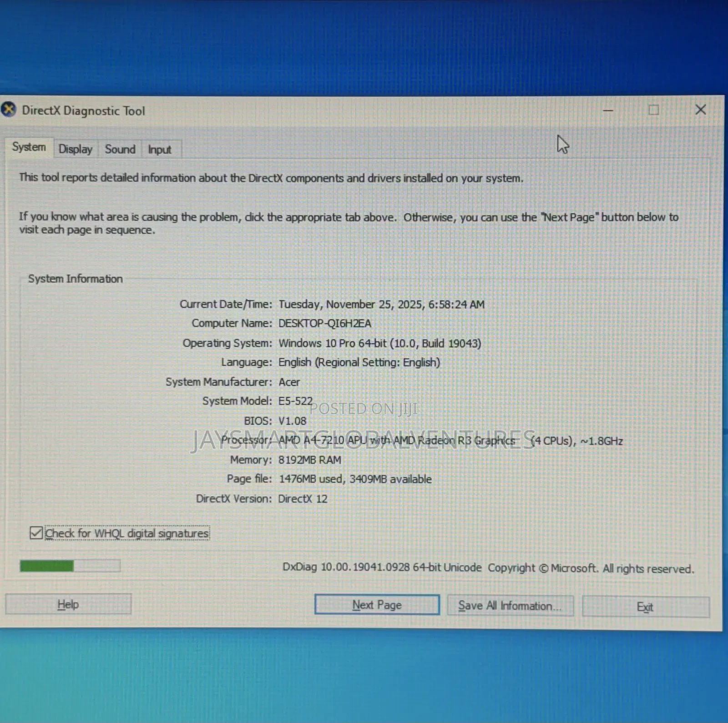Image resolution: width=728 pixels, height=723 pixels.
Task: Open the Display tab
Action: [76, 149]
